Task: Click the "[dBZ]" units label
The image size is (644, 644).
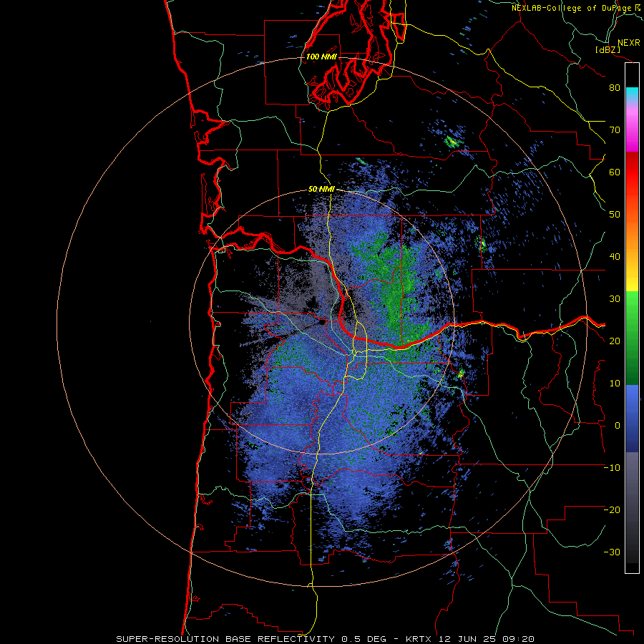Action: pos(608,50)
